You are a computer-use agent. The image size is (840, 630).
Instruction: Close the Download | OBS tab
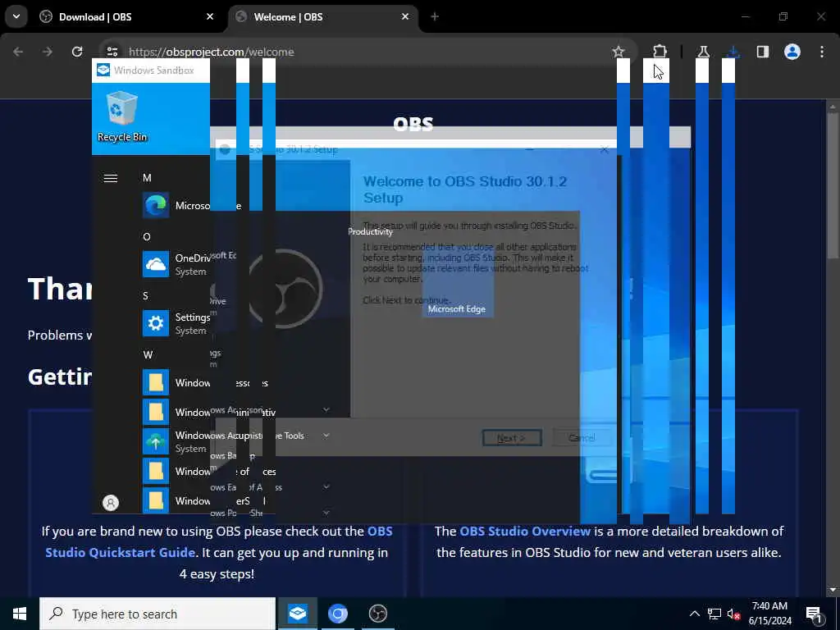pos(210,16)
